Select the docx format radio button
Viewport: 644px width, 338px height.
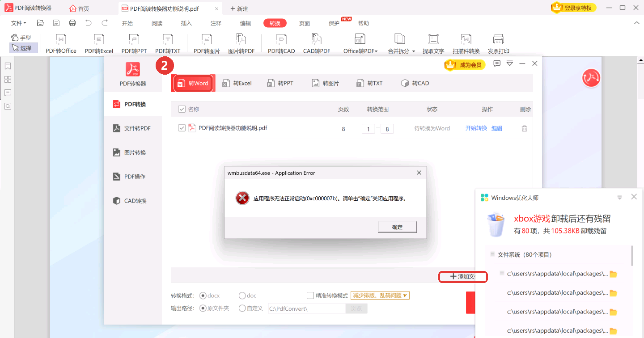[x=203, y=296]
